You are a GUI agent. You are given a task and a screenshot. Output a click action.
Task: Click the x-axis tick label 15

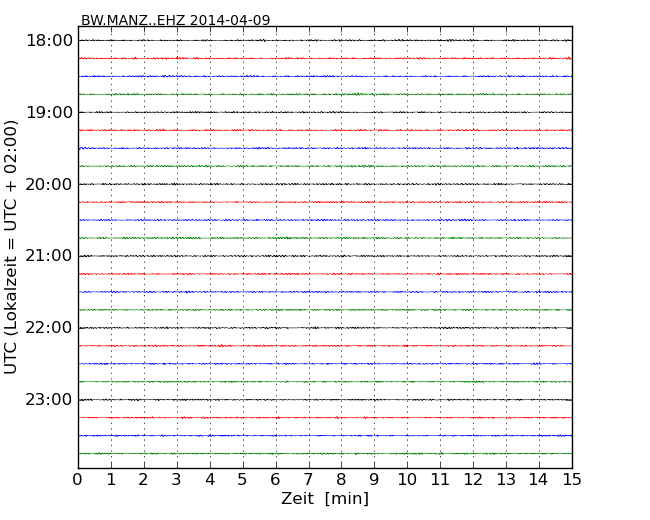tap(572, 480)
